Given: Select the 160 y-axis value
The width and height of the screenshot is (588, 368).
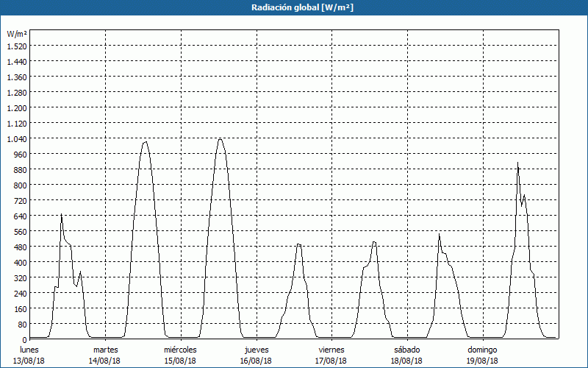Looking at the screenshot, I should pyautogui.click(x=21, y=308).
